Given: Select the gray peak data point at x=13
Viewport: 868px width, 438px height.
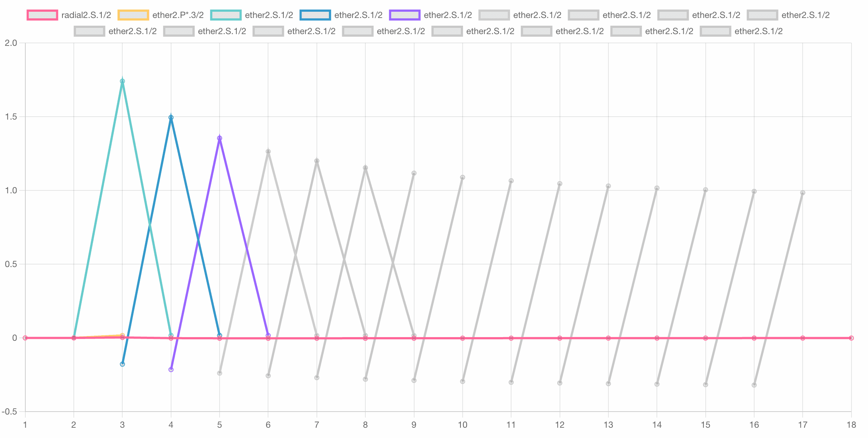Looking at the screenshot, I should click(x=608, y=186).
